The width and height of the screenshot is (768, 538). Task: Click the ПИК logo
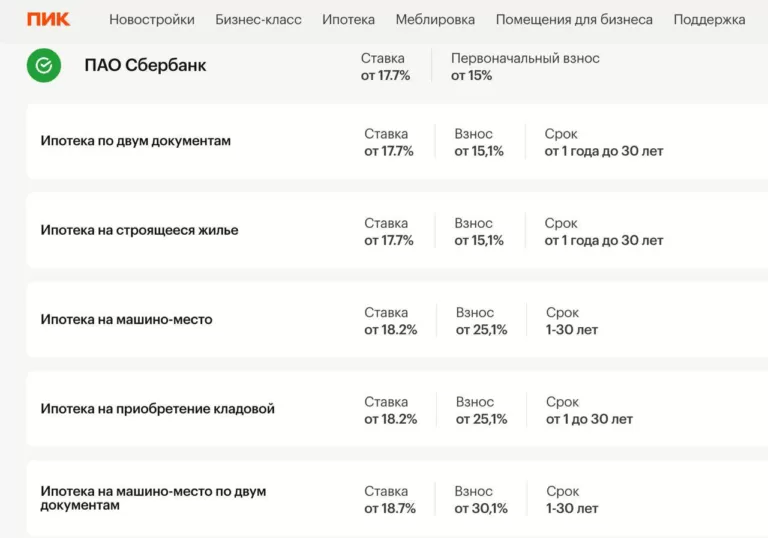tap(48, 20)
